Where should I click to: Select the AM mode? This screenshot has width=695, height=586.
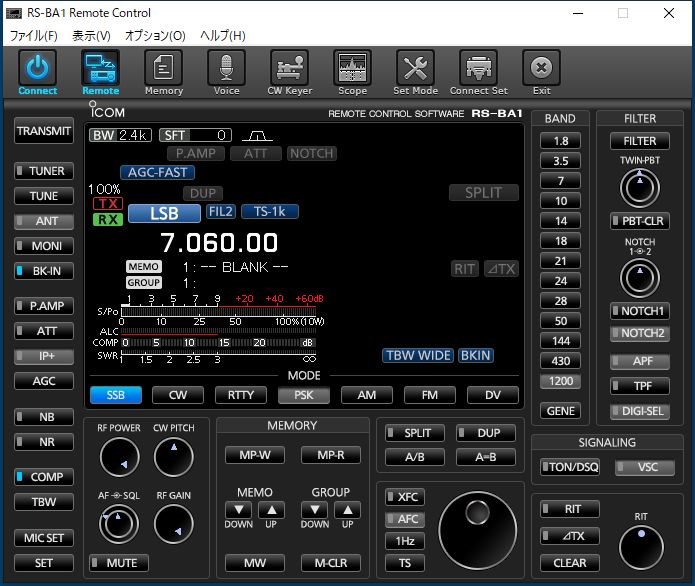367,395
